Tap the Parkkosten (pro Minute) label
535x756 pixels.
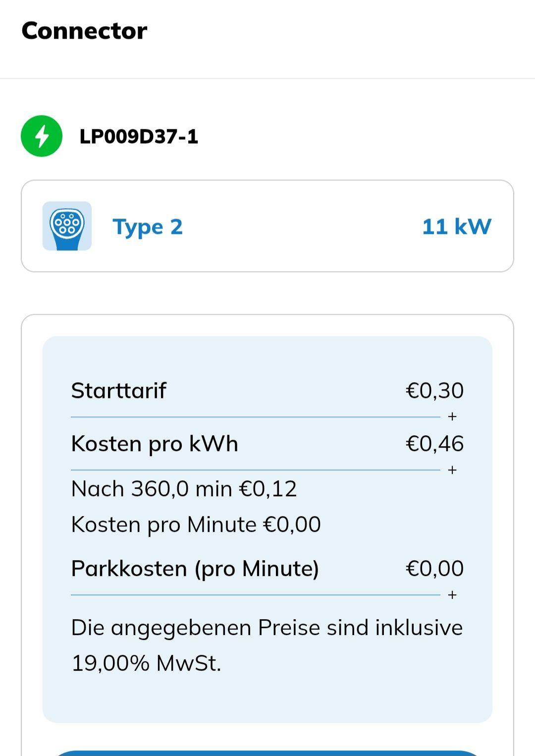pyautogui.click(x=195, y=569)
